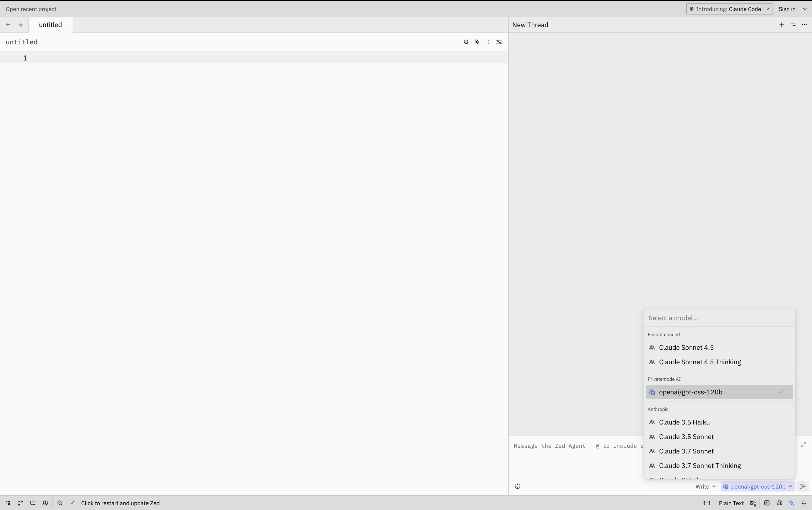
Task: Toggle edit prediction status icon
Action: 753,503
